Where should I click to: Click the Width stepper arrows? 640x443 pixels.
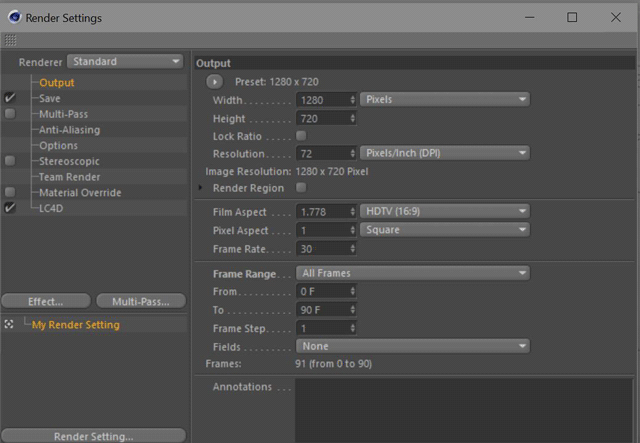coord(353,100)
